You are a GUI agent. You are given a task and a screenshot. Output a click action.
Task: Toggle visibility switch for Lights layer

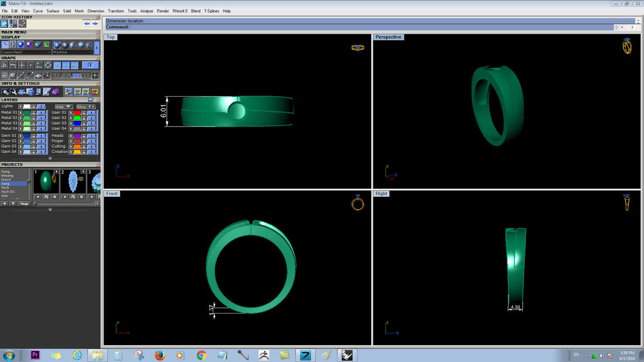point(41,106)
